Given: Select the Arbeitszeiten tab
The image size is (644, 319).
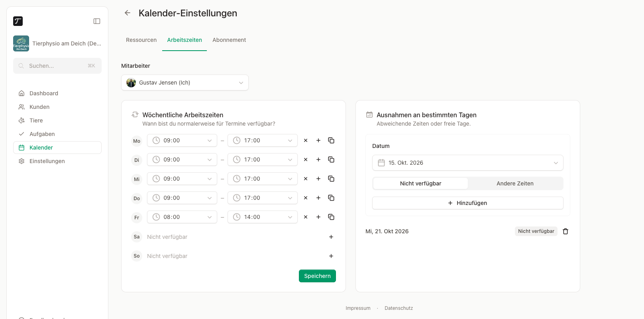Looking at the screenshot, I should [x=185, y=40].
